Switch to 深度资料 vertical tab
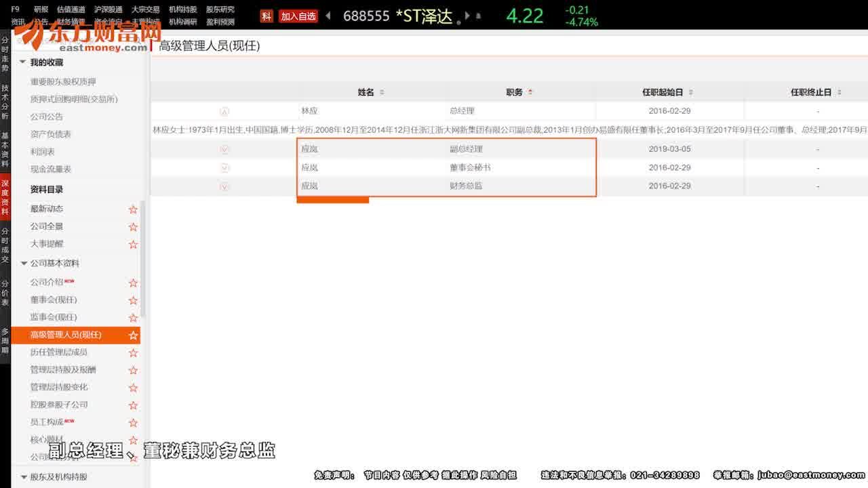 pos(5,197)
